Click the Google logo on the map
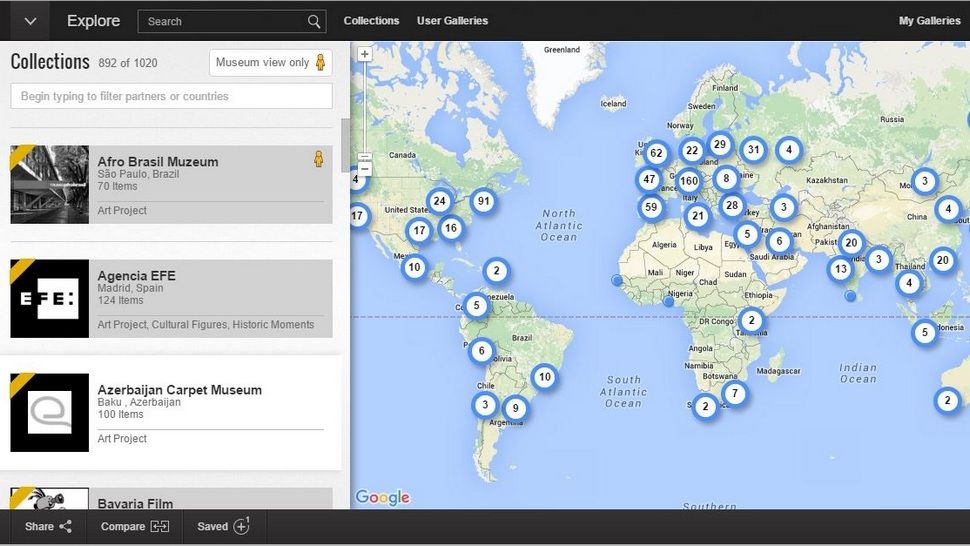The image size is (970, 546). point(382,497)
